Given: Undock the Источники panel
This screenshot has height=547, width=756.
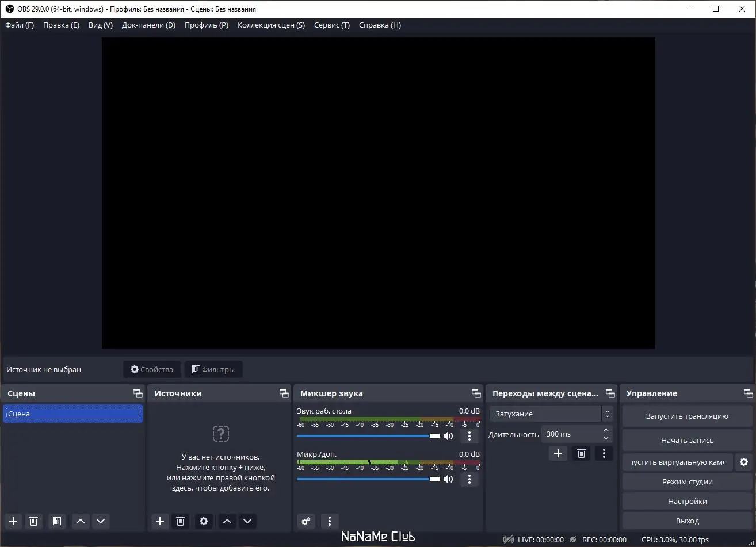Looking at the screenshot, I should (284, 393).
